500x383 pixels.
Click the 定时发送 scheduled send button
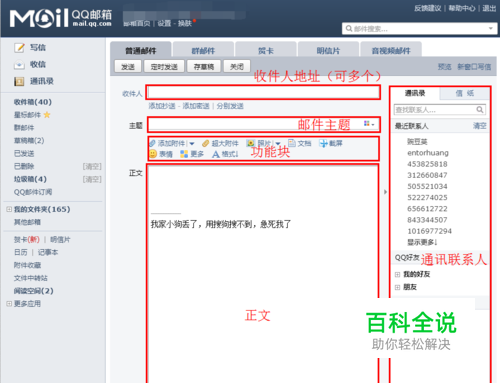[164, 67]
